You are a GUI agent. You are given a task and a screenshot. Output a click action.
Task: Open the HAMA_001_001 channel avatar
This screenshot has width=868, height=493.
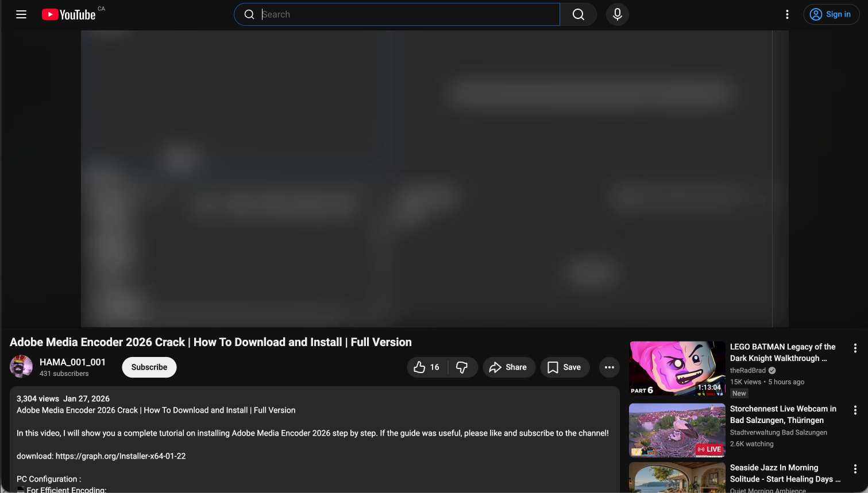(21, 367)
